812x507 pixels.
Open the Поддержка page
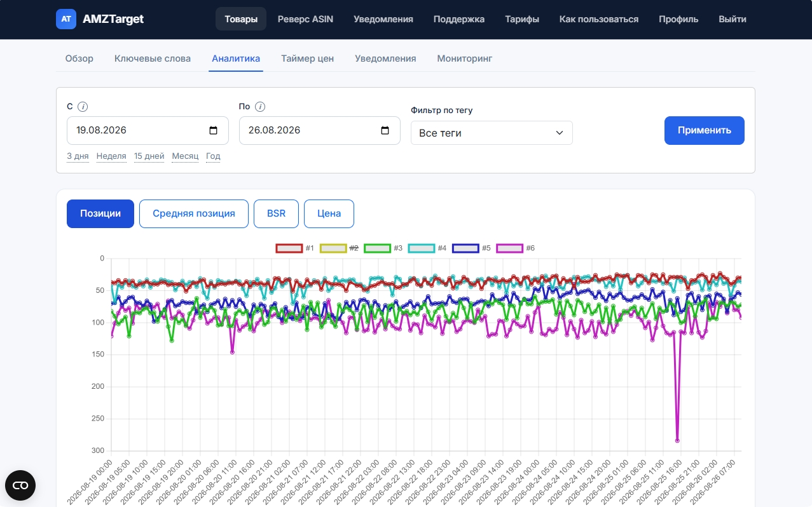click(x=459, y=19)
